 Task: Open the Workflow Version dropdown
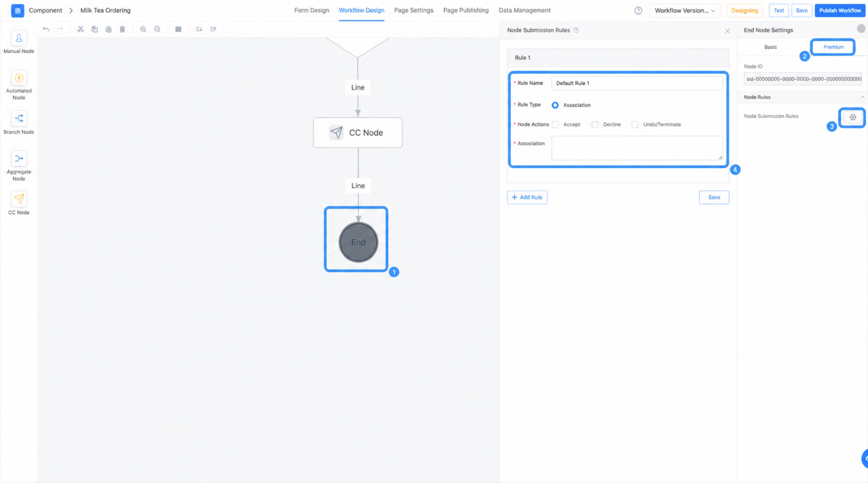point(685,10)
